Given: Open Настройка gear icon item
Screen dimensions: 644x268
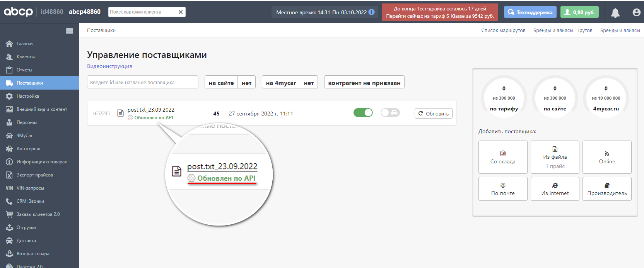Looking at the screenshot, I should (9, 96).
